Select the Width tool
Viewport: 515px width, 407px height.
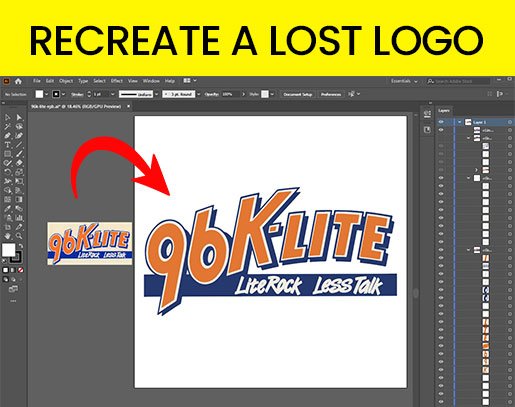pyautogui.click(x=8, y=181)
